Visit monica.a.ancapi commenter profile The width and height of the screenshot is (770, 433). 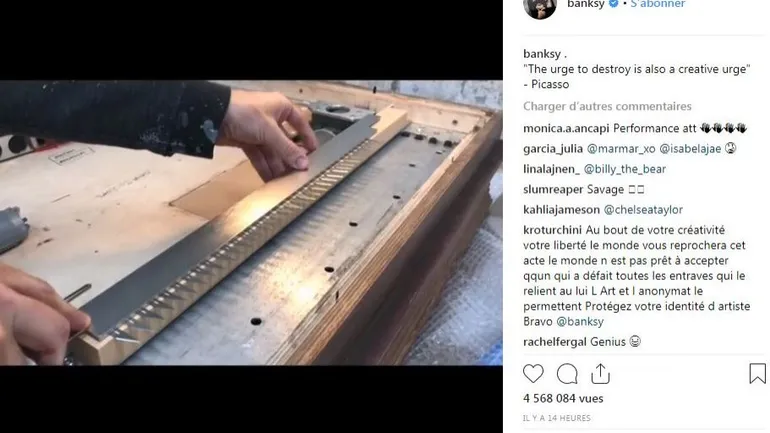[x=566, y=129]
